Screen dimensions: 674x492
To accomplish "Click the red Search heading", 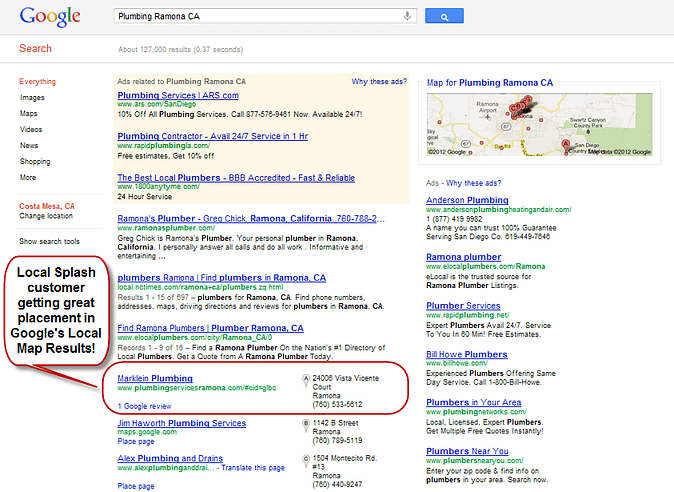I will pyautogui.click(x=35, y=49).
